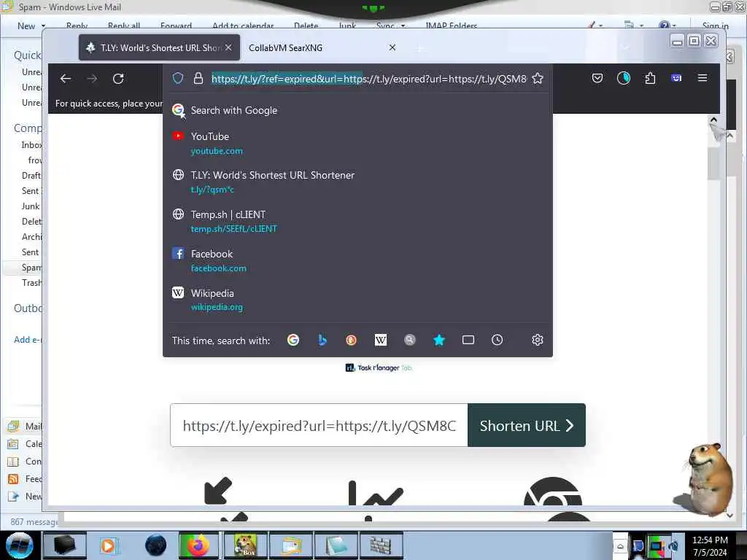This screenshot has width=747, height=560.
Task: Open Firefox from the taskbar
Action: [x=198, y=545]
